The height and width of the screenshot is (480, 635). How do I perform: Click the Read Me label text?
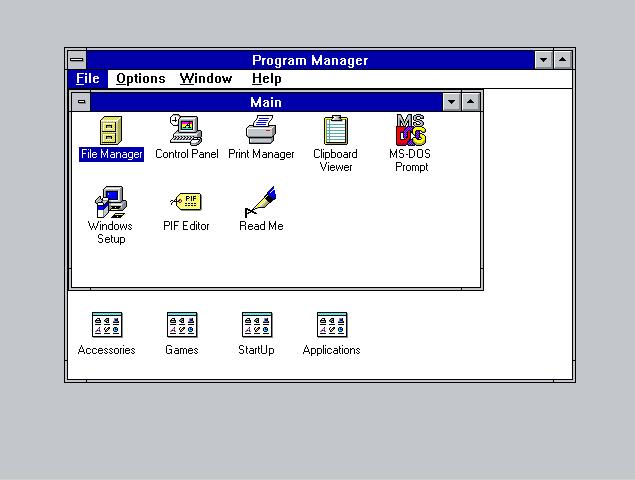(261, 226)
